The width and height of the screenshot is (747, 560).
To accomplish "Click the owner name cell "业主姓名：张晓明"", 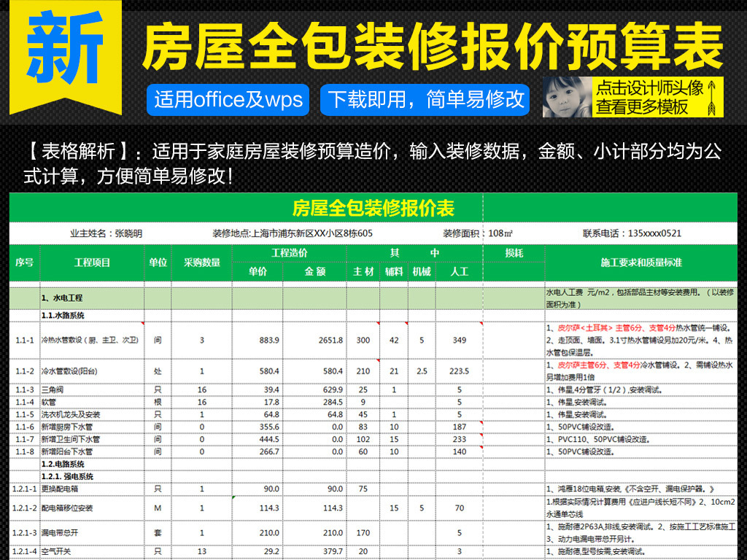I will point(106,233).
